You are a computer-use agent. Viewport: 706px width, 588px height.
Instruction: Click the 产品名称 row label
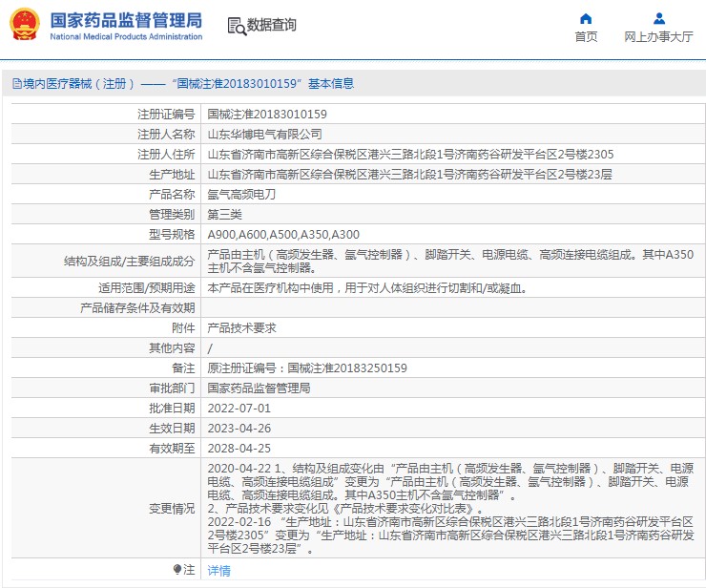[172, 194]
